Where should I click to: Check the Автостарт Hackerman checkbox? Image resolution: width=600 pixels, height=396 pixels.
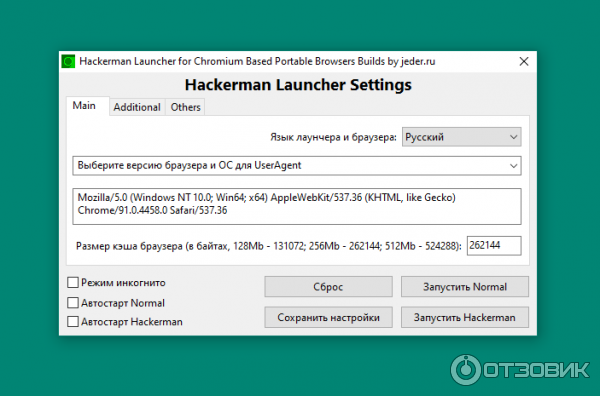click(73, 321)
